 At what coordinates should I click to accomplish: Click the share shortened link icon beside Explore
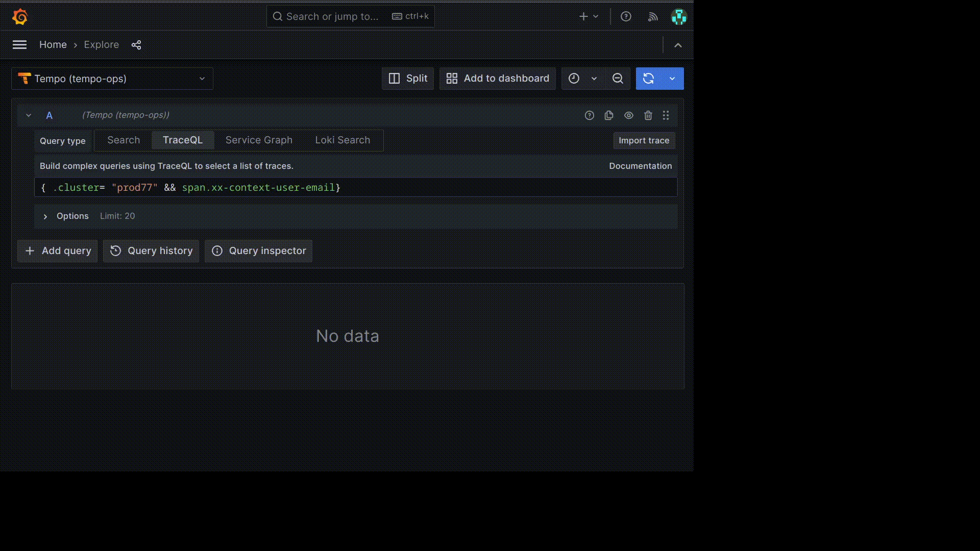tap(136, 45)
